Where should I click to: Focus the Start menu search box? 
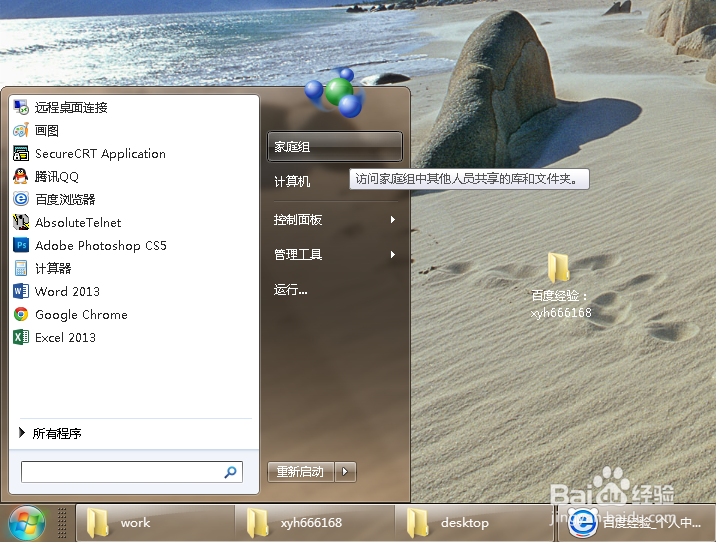pos(132,472)
